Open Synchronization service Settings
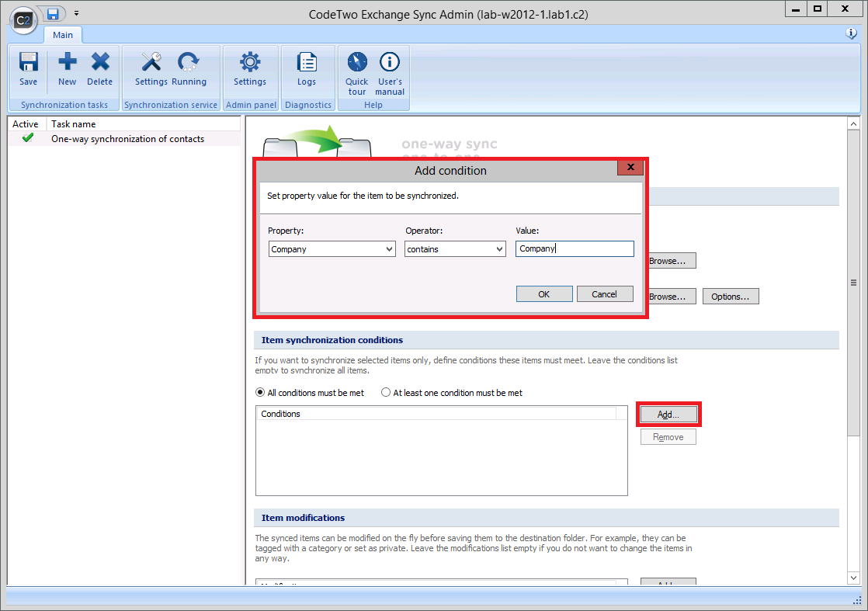The width and height of the screenshot is (868, 611). (x=151, y=68)
